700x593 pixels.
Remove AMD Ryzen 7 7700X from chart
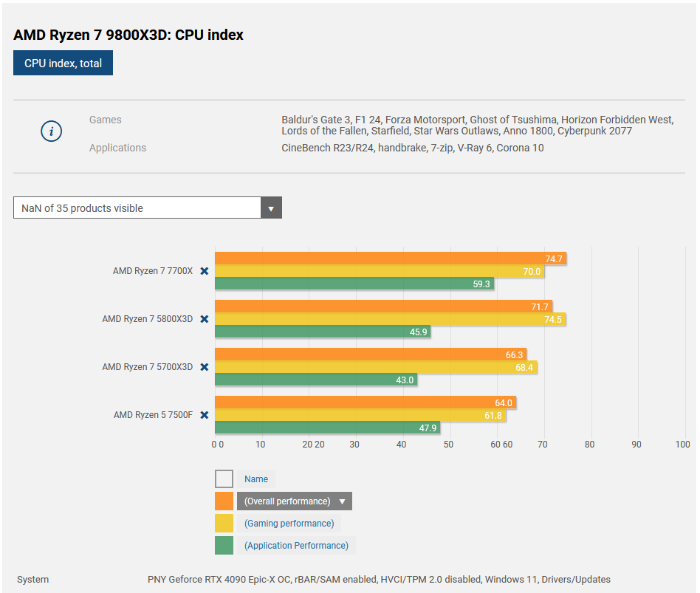click(x=205, y=271)
